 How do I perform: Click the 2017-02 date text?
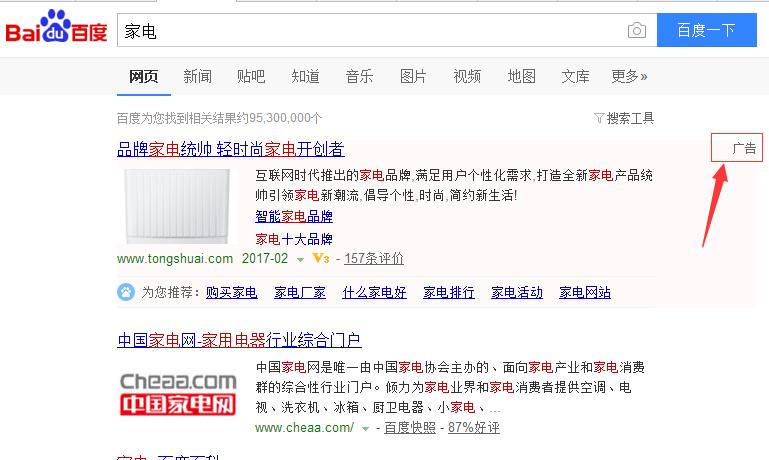click(x=265, y=258)
